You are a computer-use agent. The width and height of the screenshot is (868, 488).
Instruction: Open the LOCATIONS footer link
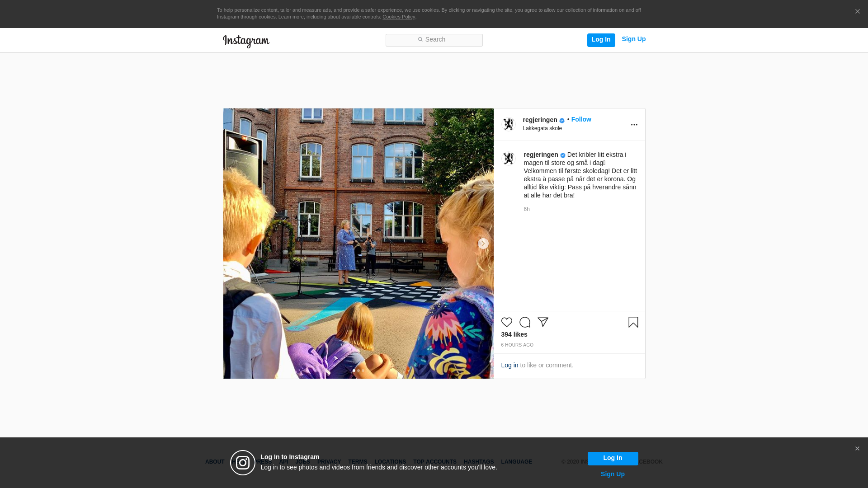click(390, 462)
